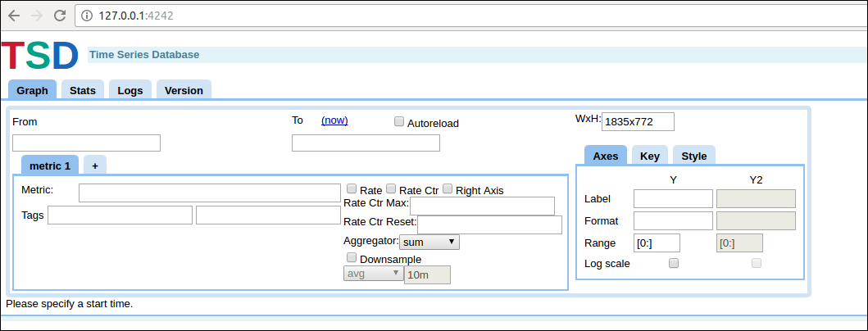Select the Style tab

click(694, 156)
